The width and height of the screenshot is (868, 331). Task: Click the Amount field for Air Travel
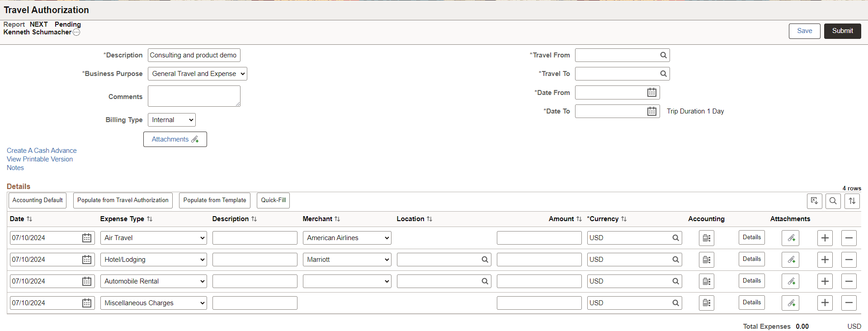(539, 238)
